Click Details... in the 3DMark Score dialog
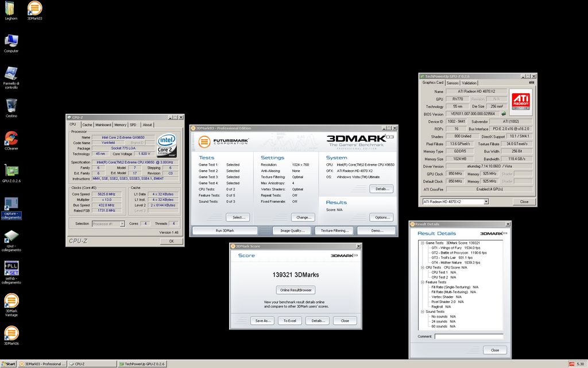The image size is (588, 368). point(318,321)
